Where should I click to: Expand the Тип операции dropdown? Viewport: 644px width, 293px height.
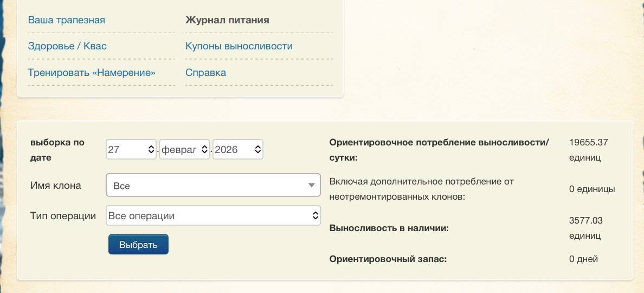[x=213, y=216]
